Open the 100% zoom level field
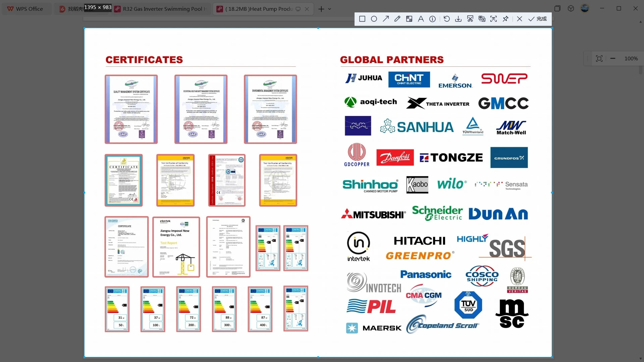644x362 pixels. click(631, 58)
